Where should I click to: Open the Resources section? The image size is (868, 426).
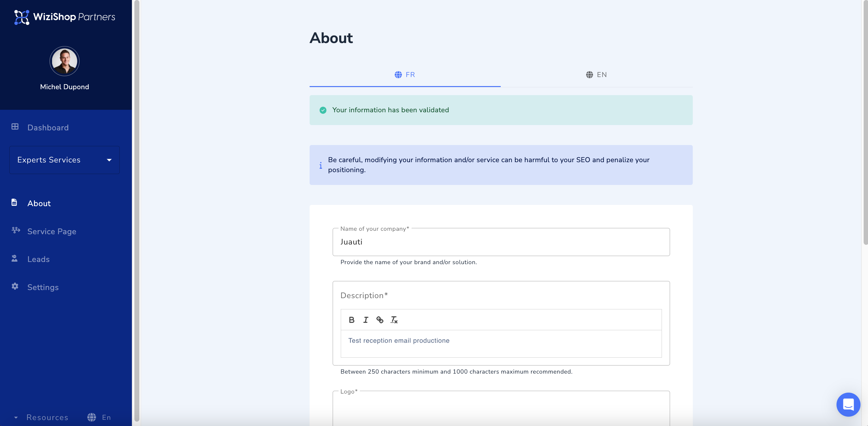point(47,418)
